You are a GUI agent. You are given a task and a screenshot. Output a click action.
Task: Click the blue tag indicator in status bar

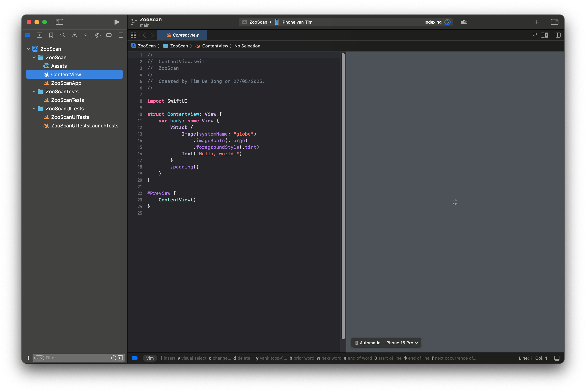[135, 358]
